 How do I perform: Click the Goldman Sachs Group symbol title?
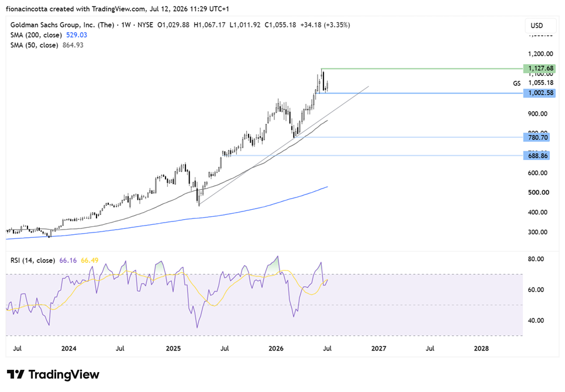(x=62, y=25)
